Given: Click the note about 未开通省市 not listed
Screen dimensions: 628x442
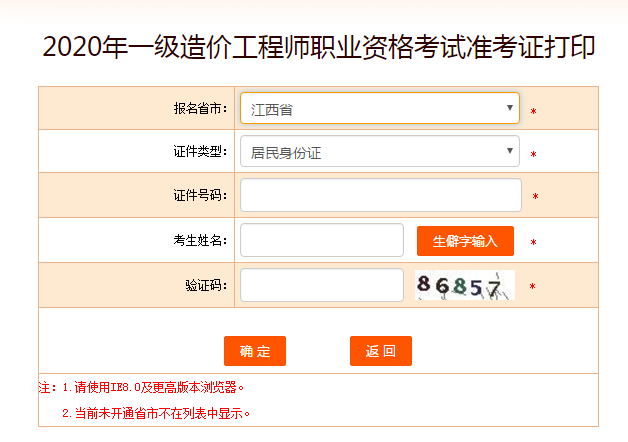Looking at the screenshot, I should tap(155, 412).
